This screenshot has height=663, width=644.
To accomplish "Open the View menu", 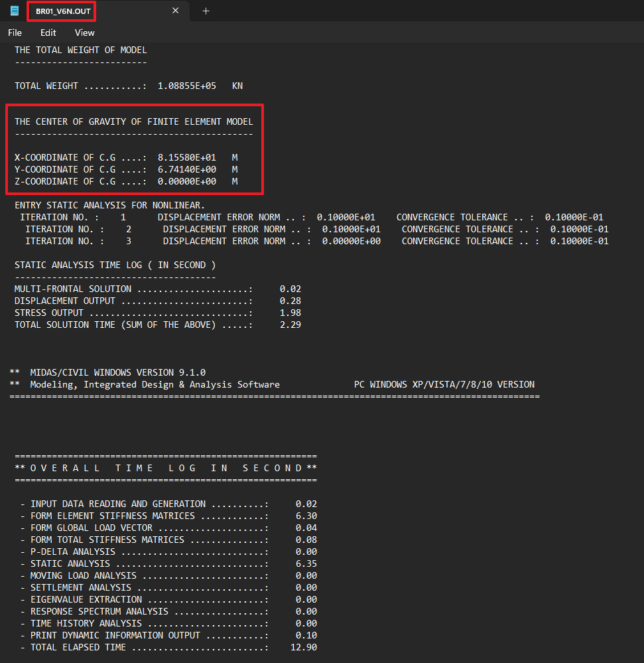I will tap(84, 33).
